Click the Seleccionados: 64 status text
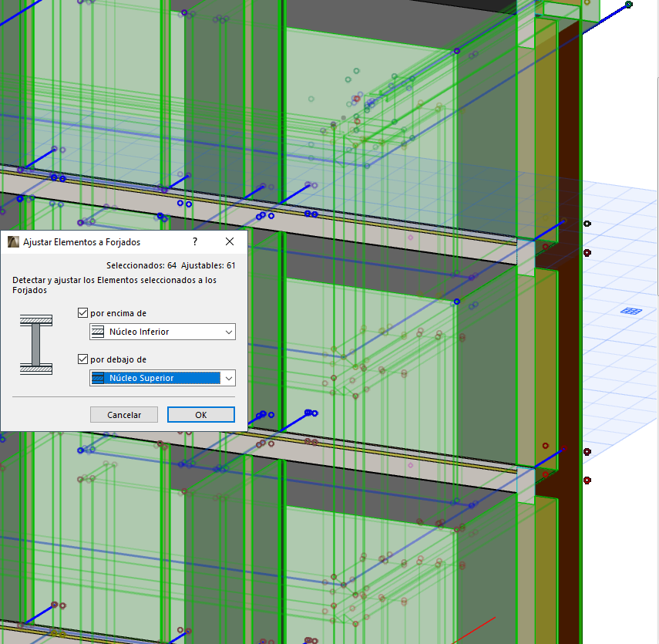This screenshot has height=644, width=659. [139, 265]
